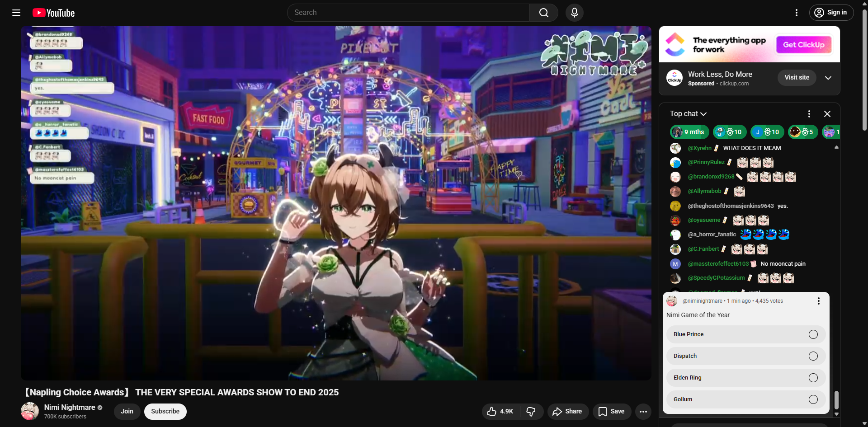Open @Xyrehn's chat profile name
The image size is (868, 427).
pos(700,148)
